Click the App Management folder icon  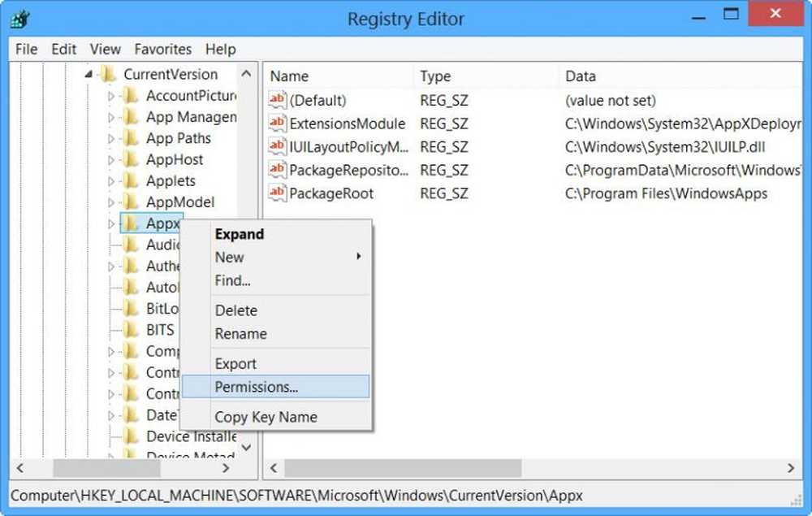[x=131, y=116]
